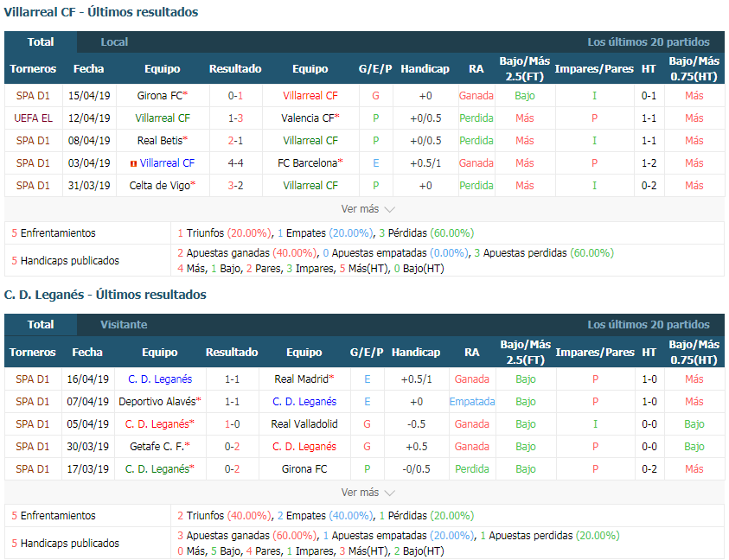Click the 1-1 result versus Real Madrid

tap(232, 379)
